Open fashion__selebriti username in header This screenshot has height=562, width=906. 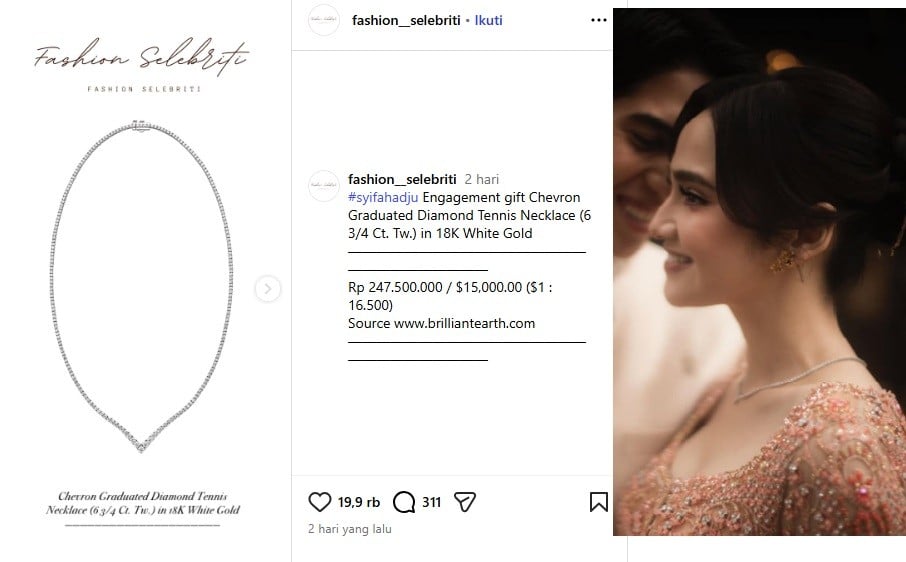coord(406,20)
